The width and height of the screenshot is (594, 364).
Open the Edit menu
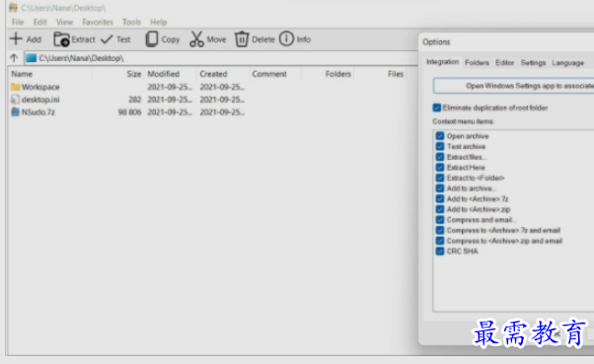tap(40, 22)
